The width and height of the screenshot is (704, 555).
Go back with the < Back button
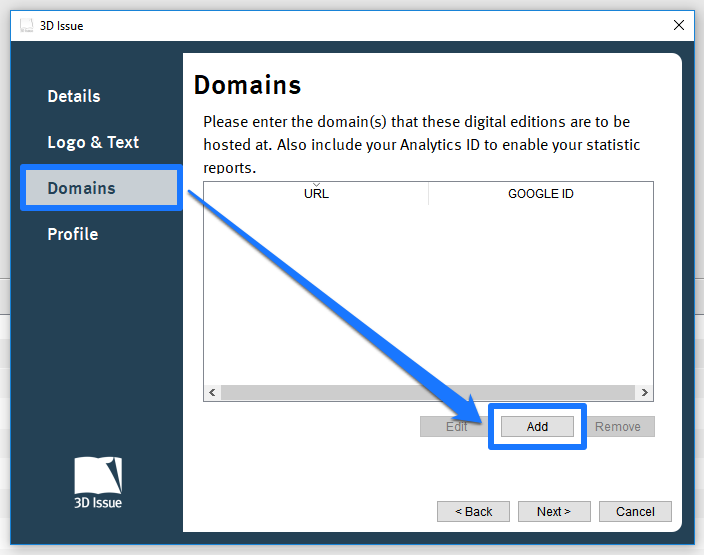473,511
